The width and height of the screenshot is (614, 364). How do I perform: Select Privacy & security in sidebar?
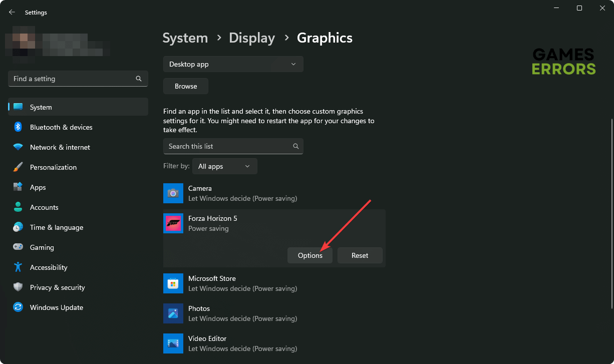(57, 287)
